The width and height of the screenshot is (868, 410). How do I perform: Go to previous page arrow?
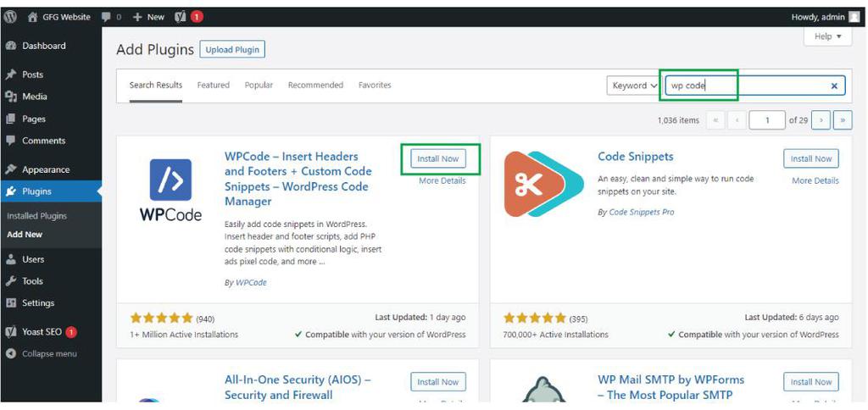(x=737, y=120)
